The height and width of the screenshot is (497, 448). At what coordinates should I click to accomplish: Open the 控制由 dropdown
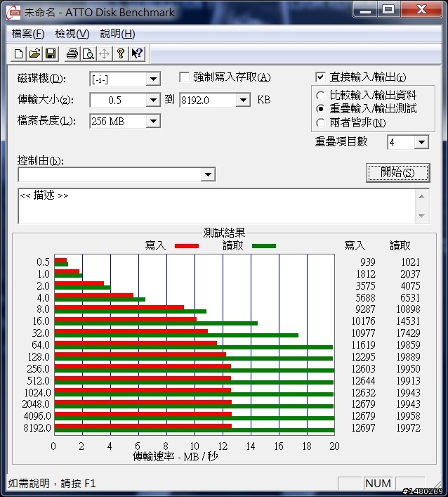[208, 174]
